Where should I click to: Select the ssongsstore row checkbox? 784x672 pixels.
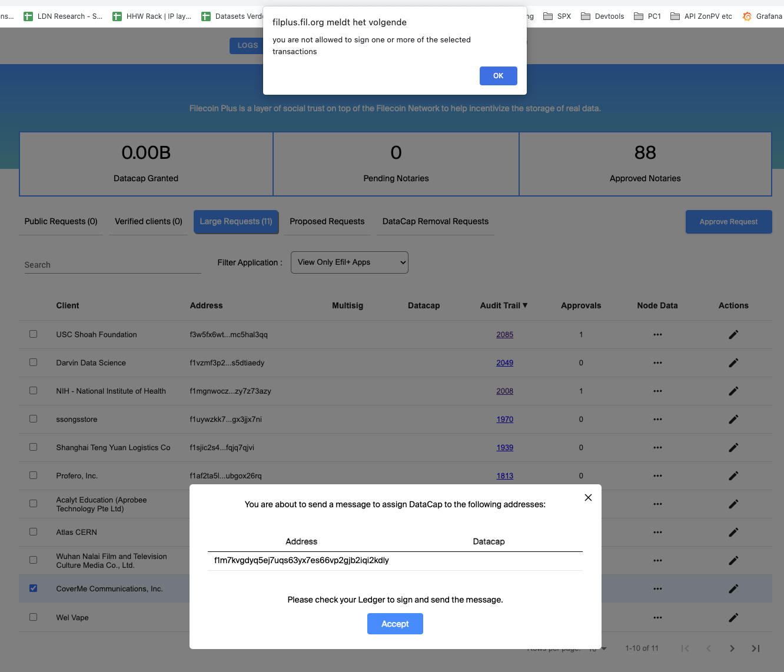(33, 418)
